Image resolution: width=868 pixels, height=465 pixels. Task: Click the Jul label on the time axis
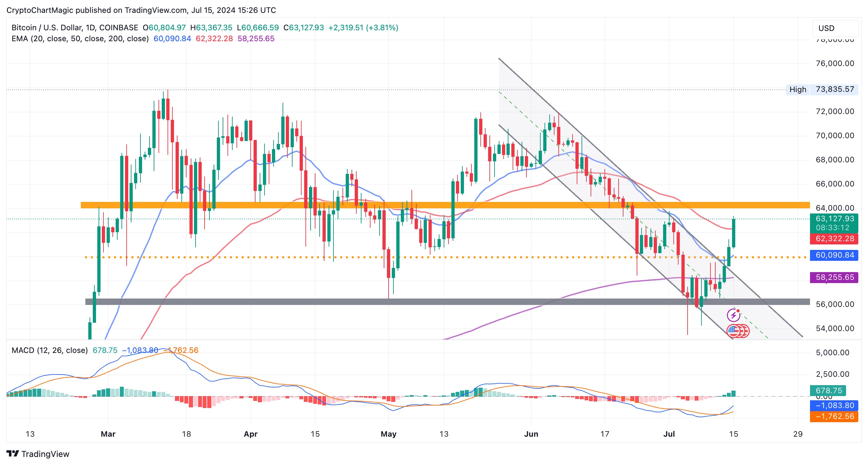click(669, 434)
